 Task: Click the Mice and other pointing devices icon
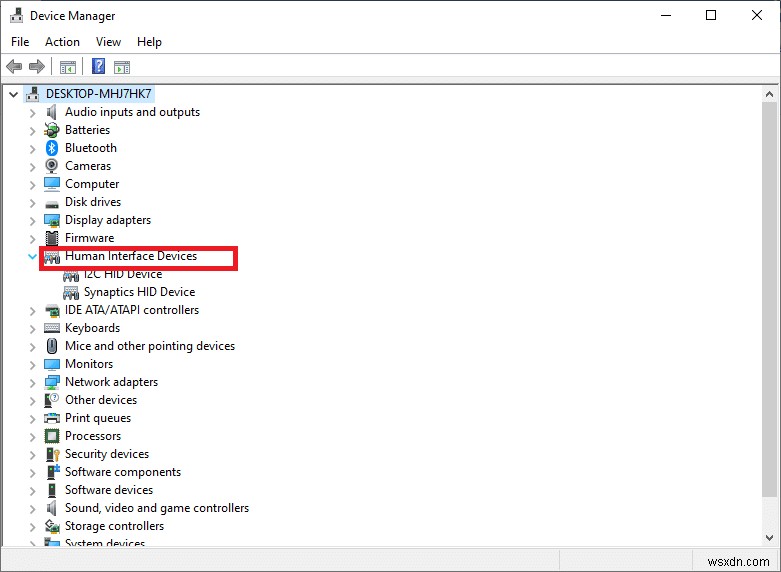point(52,346)
